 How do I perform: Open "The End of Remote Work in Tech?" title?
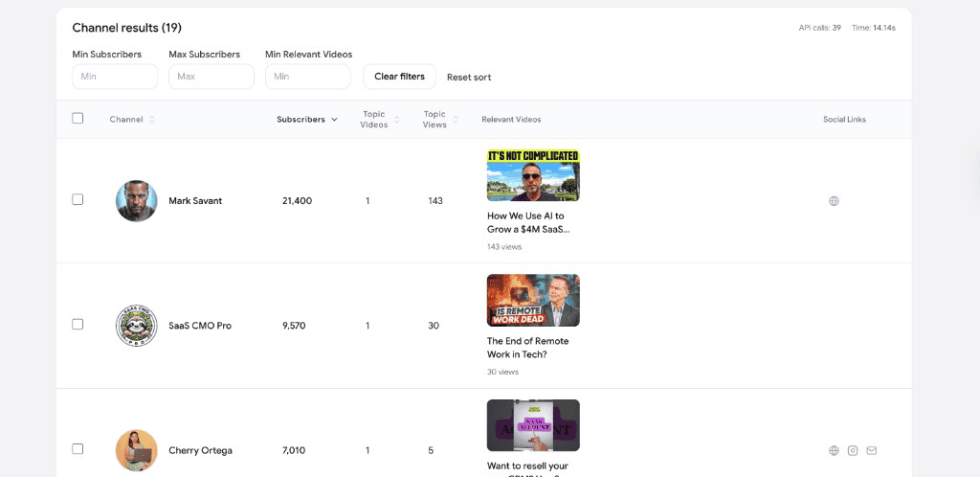click(x=527, y=348)
